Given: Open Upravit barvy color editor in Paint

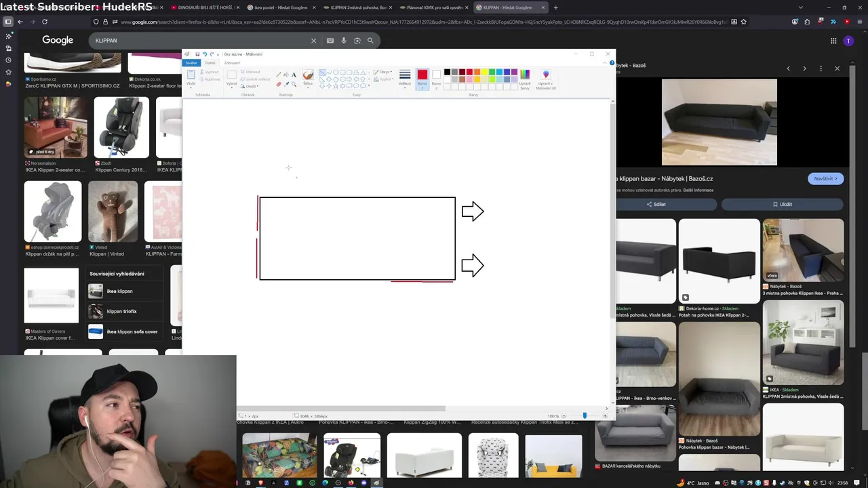Looking at the screenshot, I should pos(525,79).
